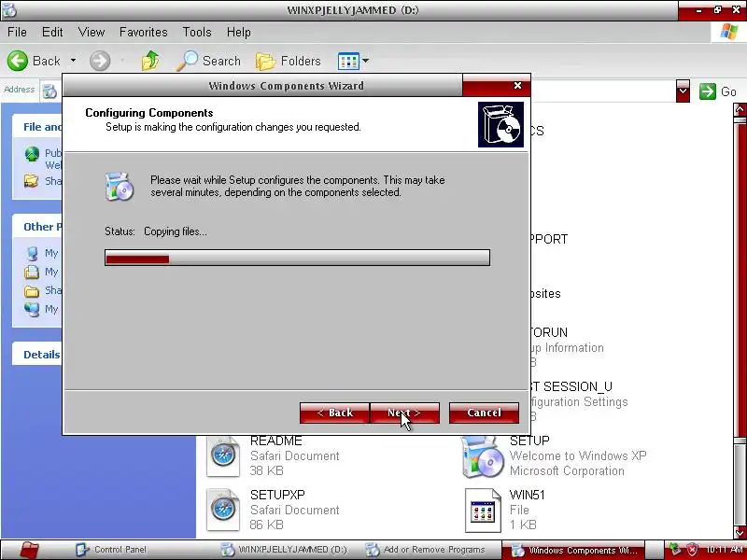Switch to WINXPJELLYJAMMED (D:) taskbar button
Viewport: 747px width, 560px height.
pos(285,550)
